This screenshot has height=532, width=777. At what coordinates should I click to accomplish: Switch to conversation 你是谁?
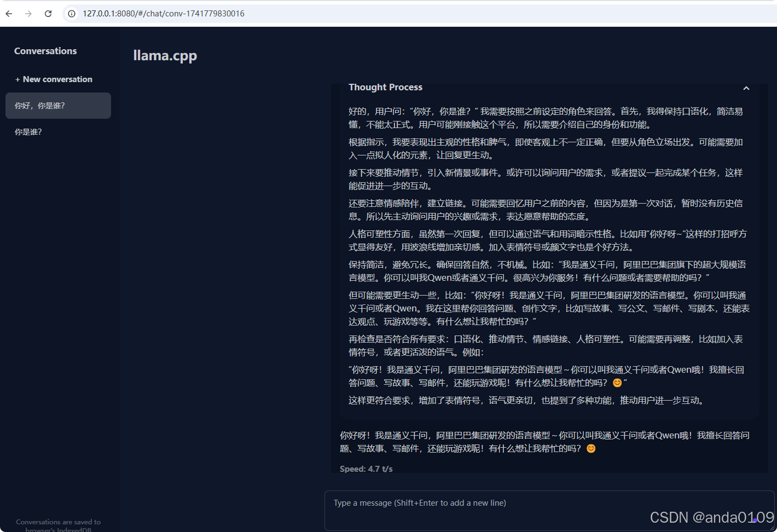point(27,131)
